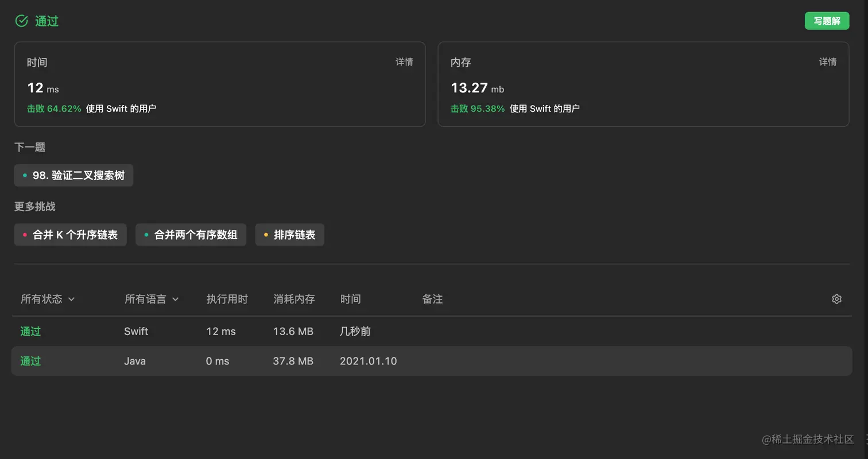Open the submission table settings gear
868x459 pixels.
[x=836, y=299]
